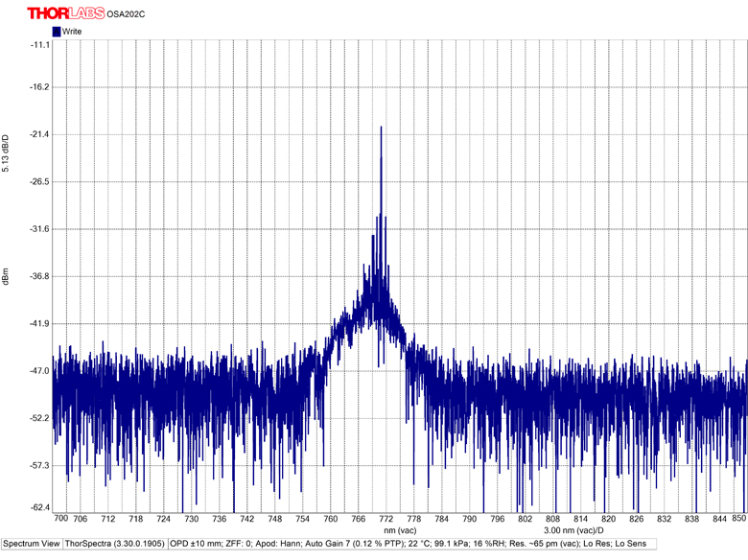
Task: Click the 850 x-axis tick label
Action: coord(738,519)
